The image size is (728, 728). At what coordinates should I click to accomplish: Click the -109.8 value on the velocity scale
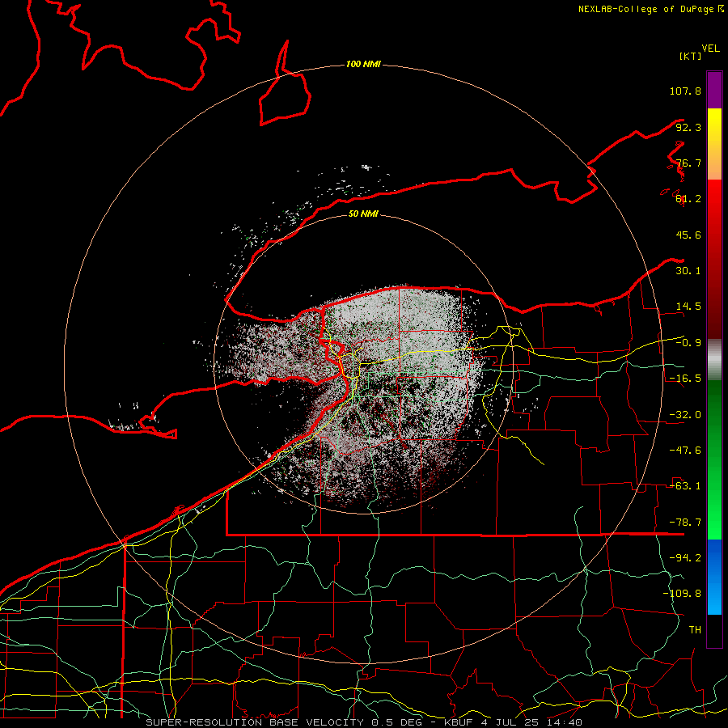coord(682,594)
